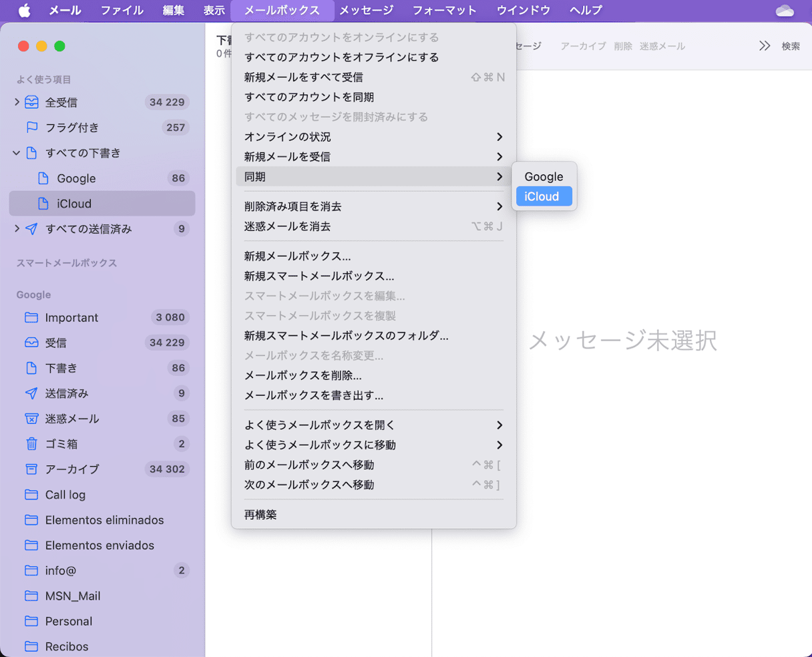Open the 編集 menu

tap(174, 10)
